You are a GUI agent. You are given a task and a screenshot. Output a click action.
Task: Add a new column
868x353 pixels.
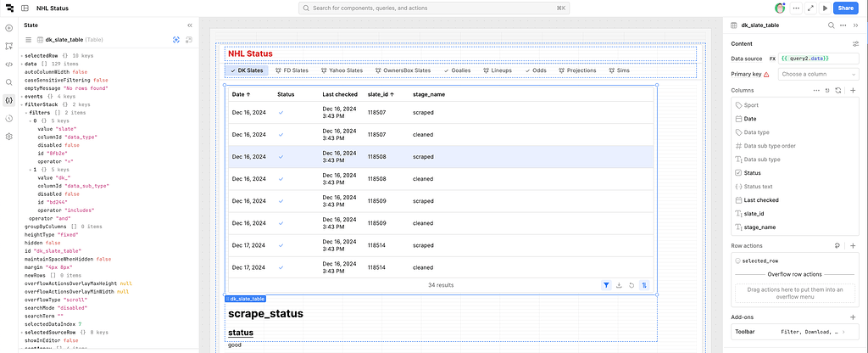pos(853,90)
